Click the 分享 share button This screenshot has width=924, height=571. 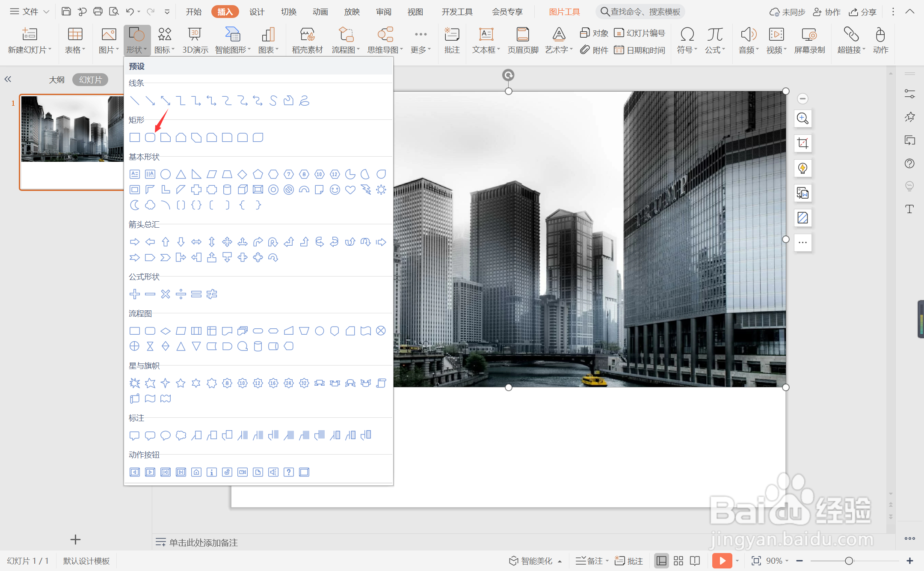[x=863, y=12]
